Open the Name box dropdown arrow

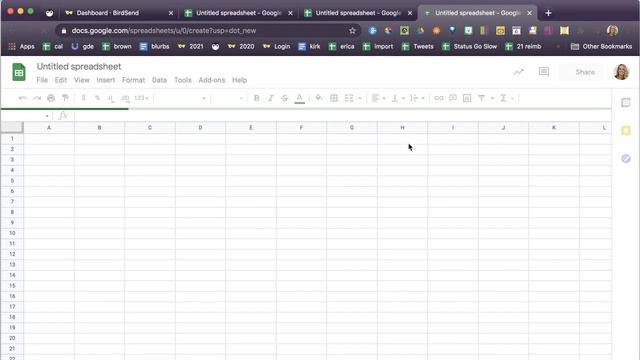[47, 116]
